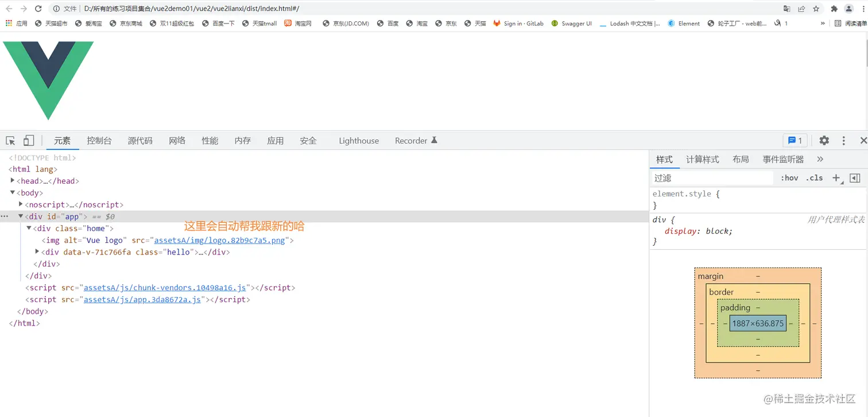
Task: Bookmark this page with the star icon
Action: coord(816,9)
